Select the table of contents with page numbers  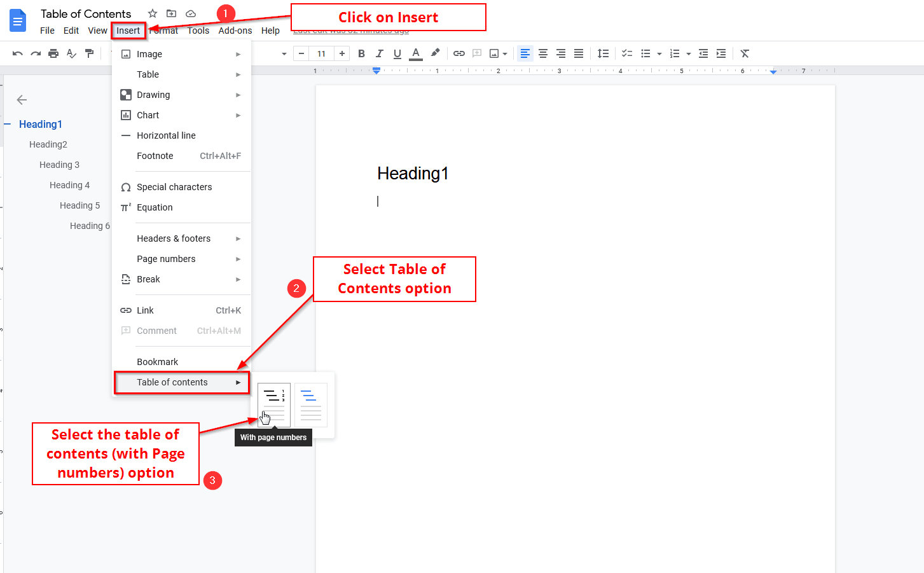[x=273, y=405]
